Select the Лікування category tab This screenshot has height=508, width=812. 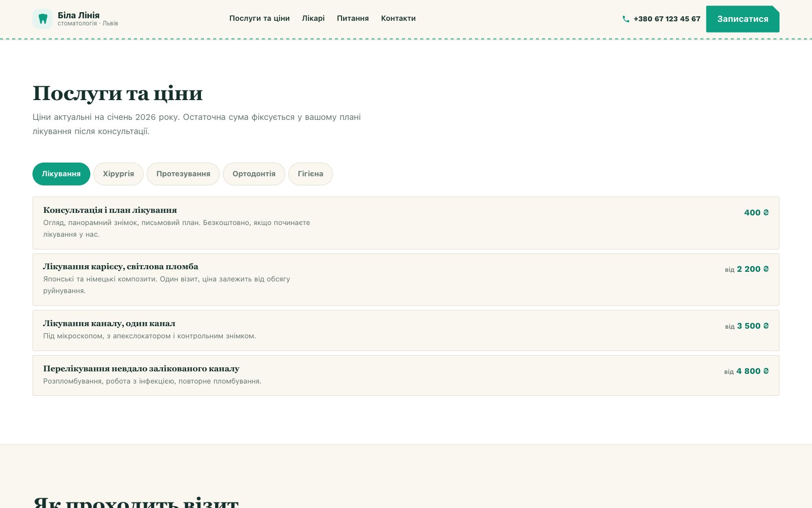[x=61, y=174]
